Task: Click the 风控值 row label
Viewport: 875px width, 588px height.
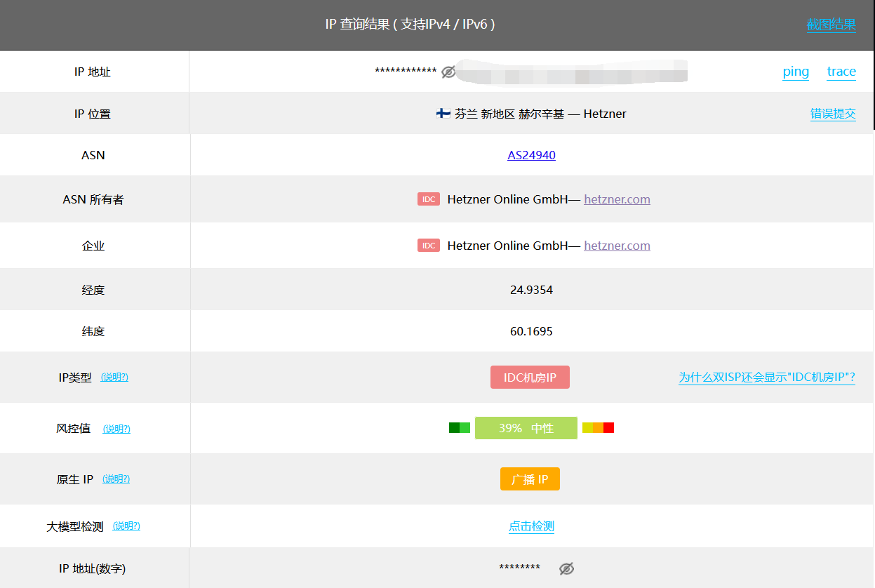Action: point(74,429)
